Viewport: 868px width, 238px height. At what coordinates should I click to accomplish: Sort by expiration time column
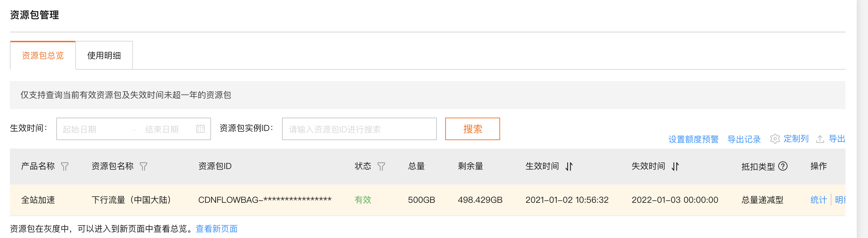pos(675,166)
